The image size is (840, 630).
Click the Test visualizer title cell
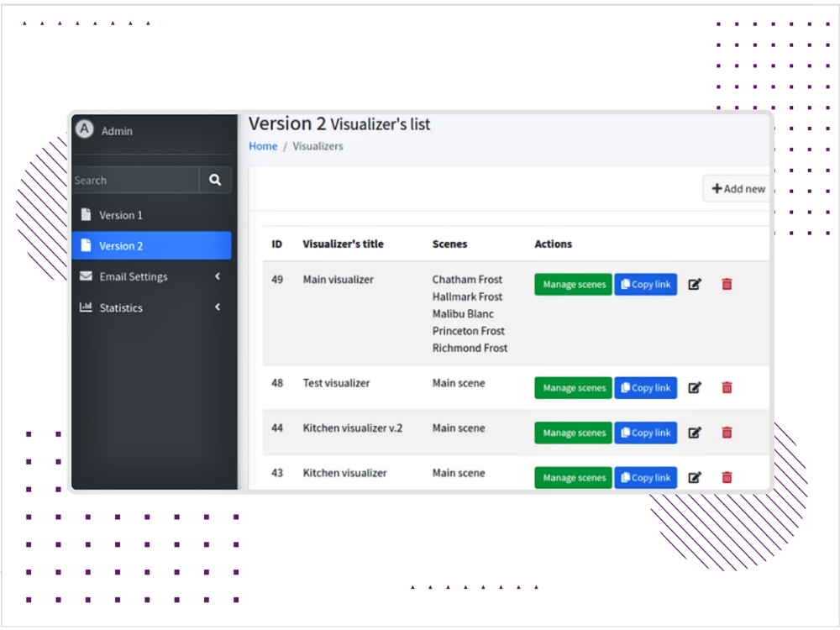tap(337, 384)
